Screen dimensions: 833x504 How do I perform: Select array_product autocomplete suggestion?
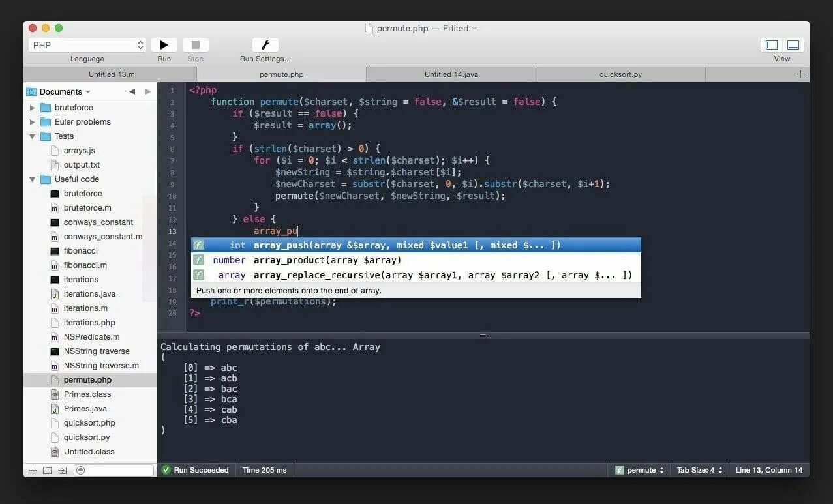[416, 260]
